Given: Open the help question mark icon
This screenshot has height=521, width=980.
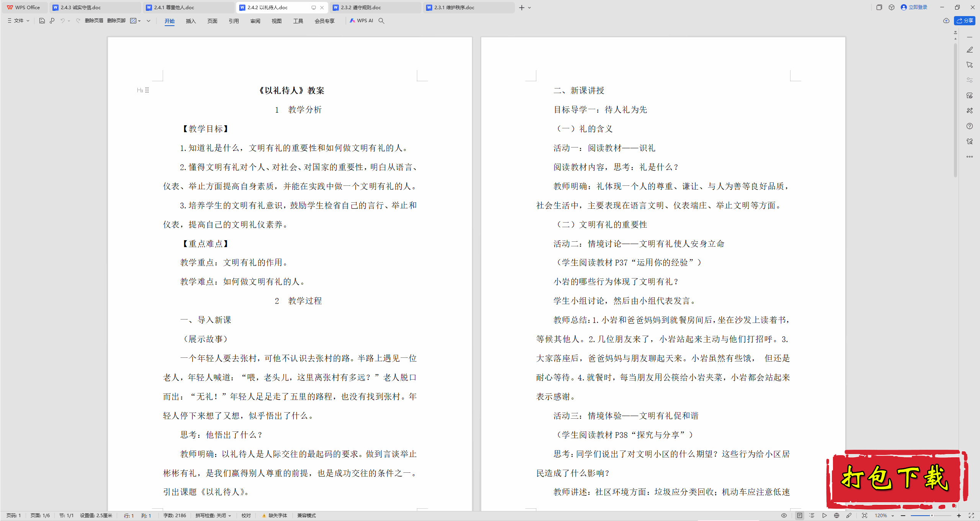Looking at the screenshot, I should 970,126.
